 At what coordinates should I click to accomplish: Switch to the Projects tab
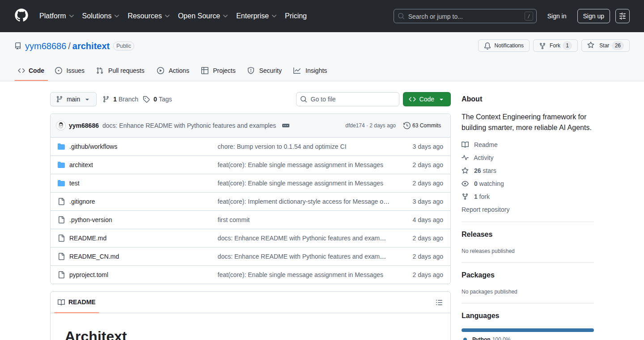click(218, 71)
